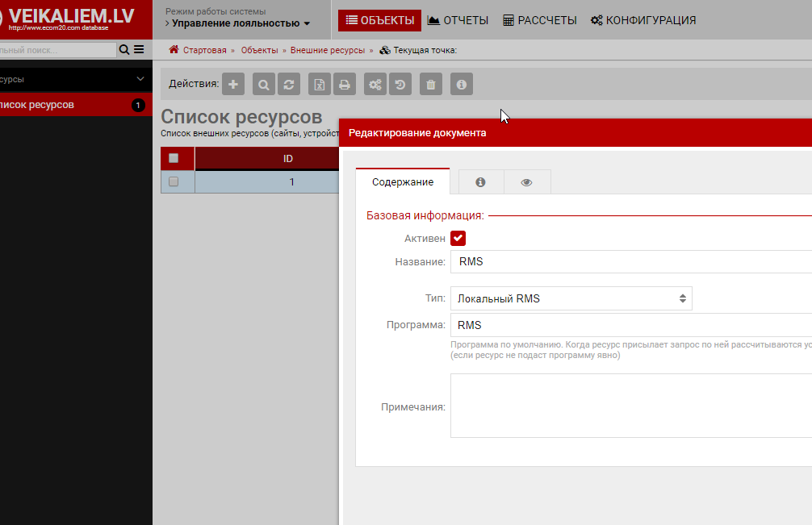Click the trash delete icon

click(x=431, y=84)
